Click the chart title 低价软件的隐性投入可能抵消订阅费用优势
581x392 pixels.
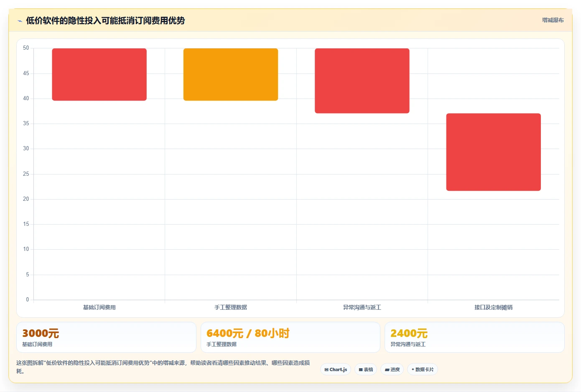[105, 20]
